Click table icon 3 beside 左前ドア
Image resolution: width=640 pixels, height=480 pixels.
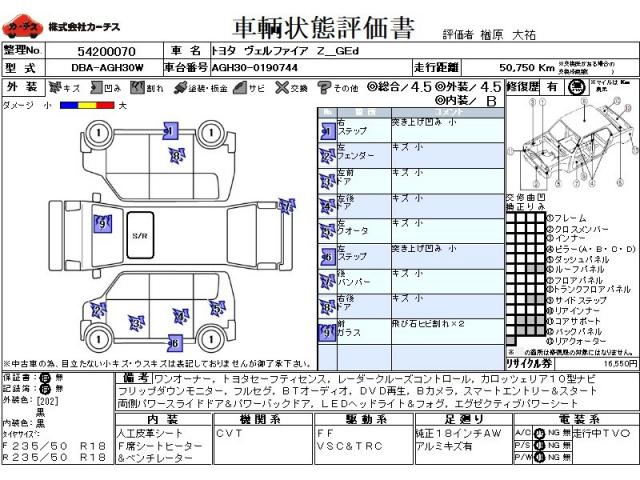327,181
